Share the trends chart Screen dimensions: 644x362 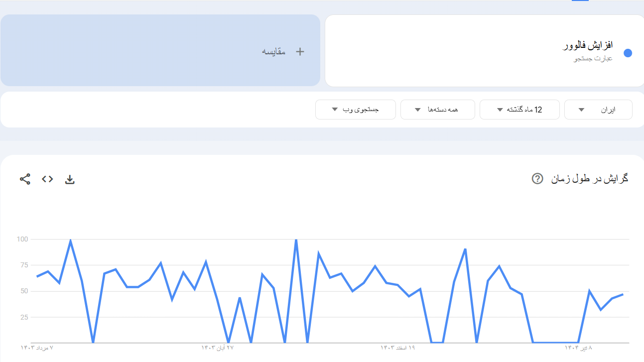click(25, 179)
